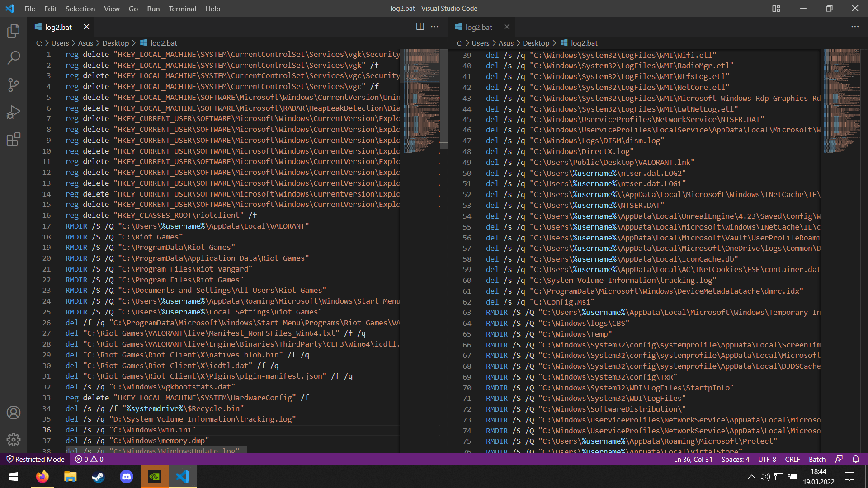Click the feedback icon in status bar
Screen dimensions: 868x488
839,459
